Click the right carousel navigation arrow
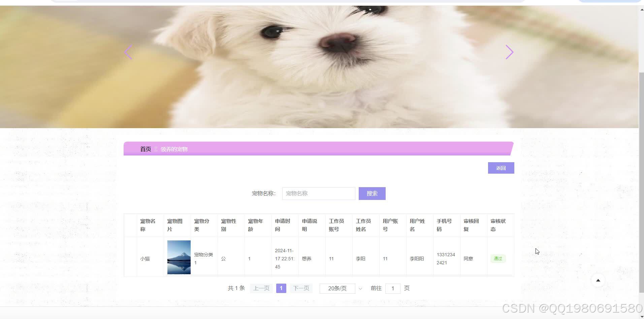Screen dimensions: 644x319 coord(509,52)
